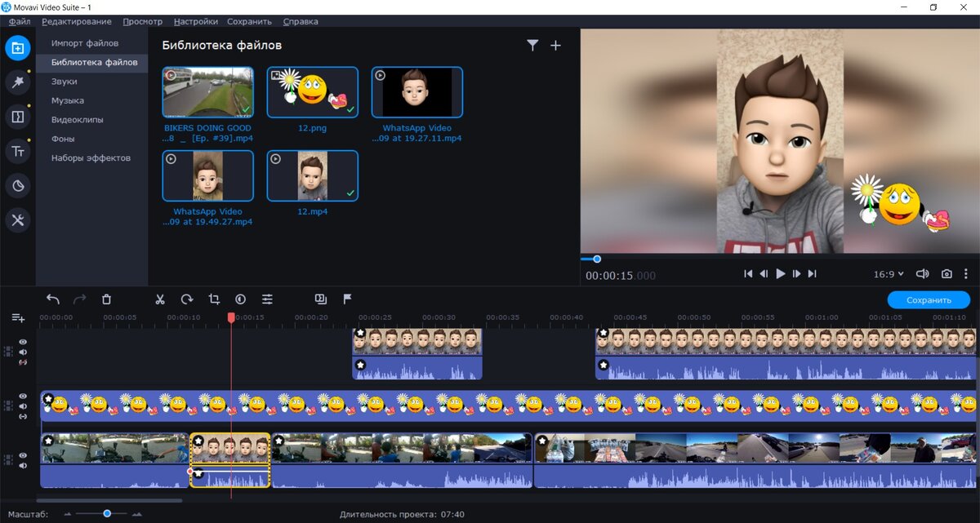Rotate the selected clip

point(187,299)
